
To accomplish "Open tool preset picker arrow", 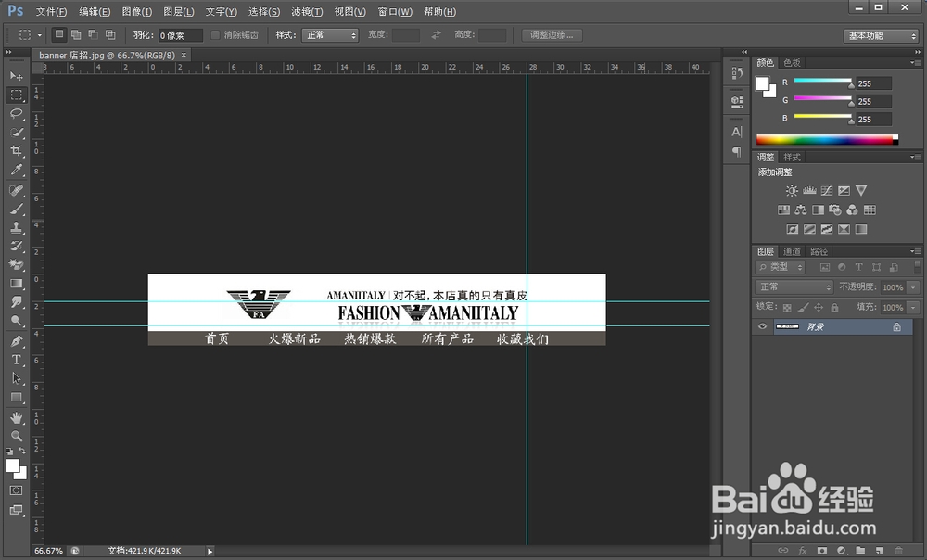I will [40, 35].
